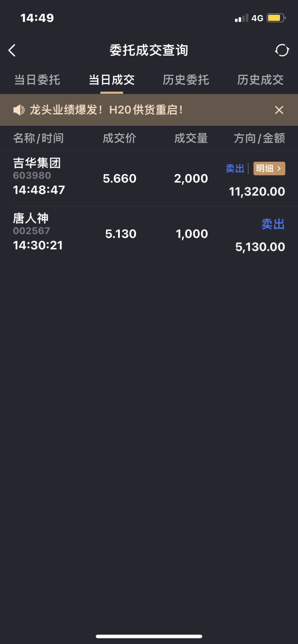Select the 吉华集团 603980 trade row
Viewport: 298px width, 644px height.
click(x=149, y=179)
